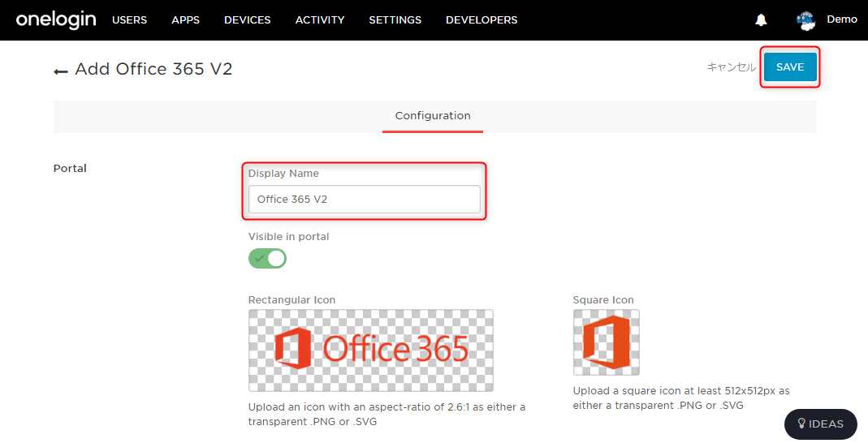
Task: Open the DEVELOPERS menu
Action: [x=482, y=20]
